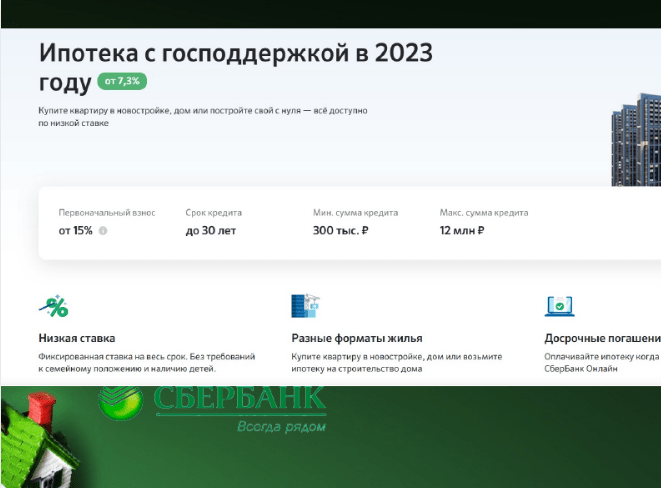Click the '300 тыс. ₽' value
The height and width of the screenshot is (488, 661).
341,231
